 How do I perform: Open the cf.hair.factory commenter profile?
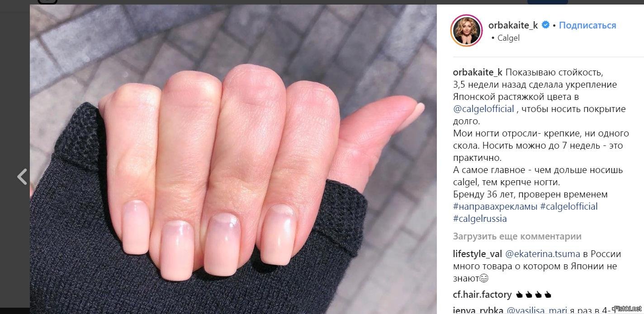[x=482, y=295]
